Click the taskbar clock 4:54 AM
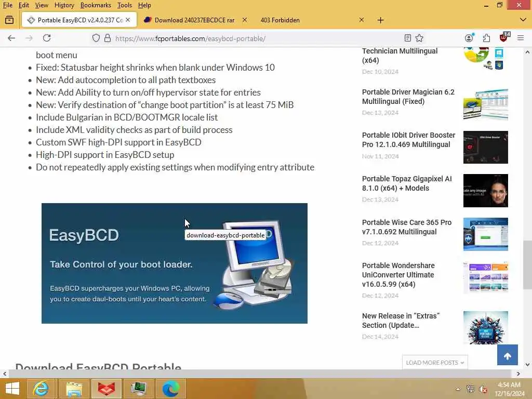 pos(509,389)
